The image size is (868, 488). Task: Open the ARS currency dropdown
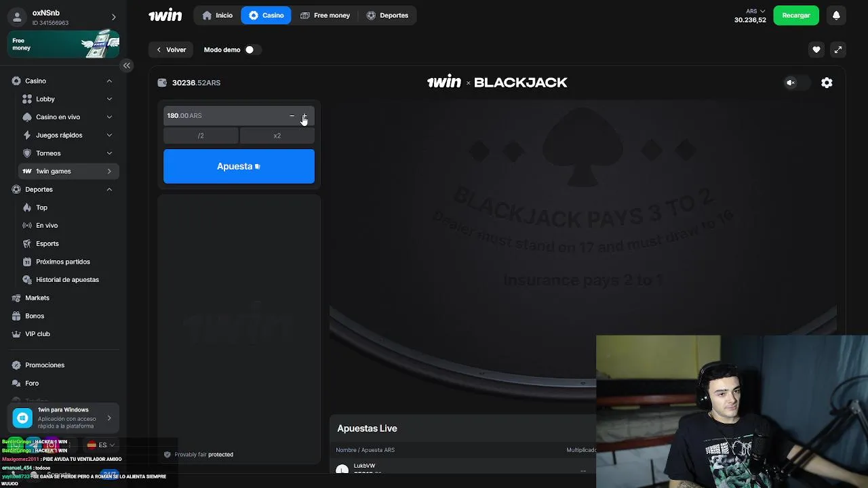pyautogui.click(x=755, y=11)
